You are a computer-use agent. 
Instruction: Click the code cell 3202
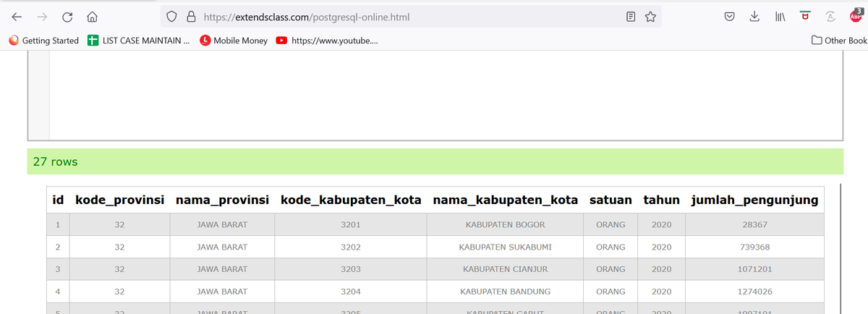[x=351, y=247]
